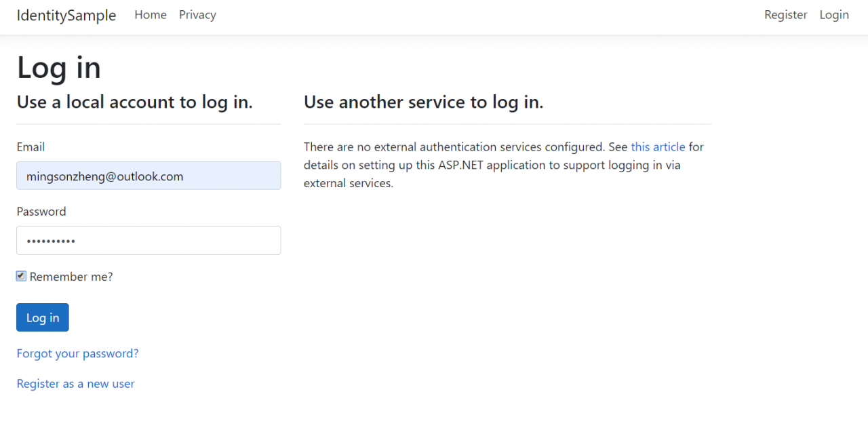Go to the Privacy navigation item
Viewport: 868px width, 436px height.
197,15
